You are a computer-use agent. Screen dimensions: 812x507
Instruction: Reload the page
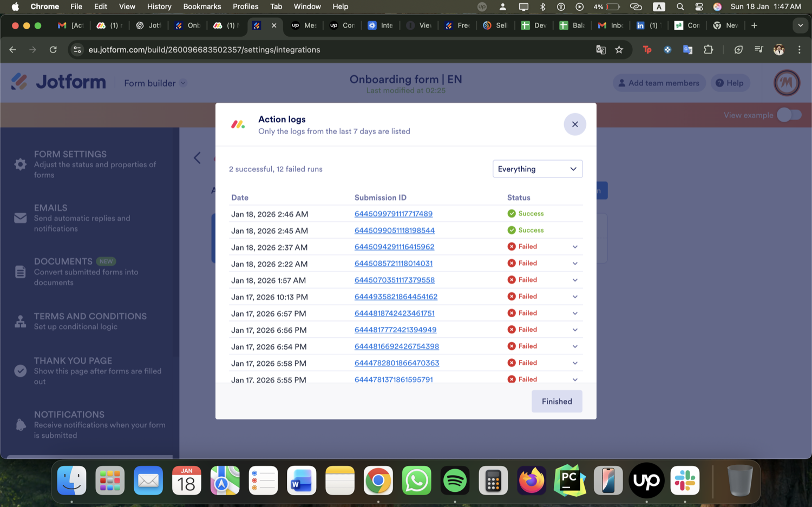(53, 50)
